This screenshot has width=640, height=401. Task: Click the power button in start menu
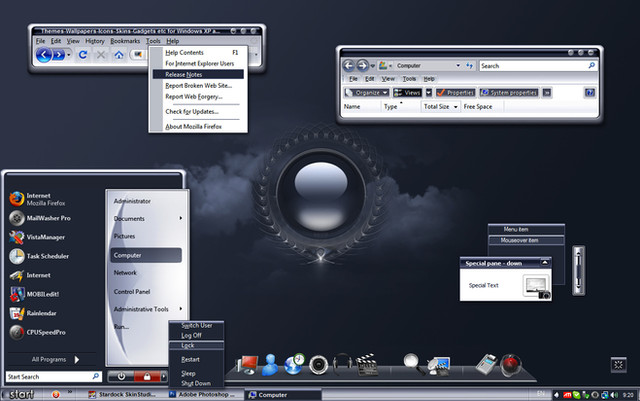click(x=121, y=376)
